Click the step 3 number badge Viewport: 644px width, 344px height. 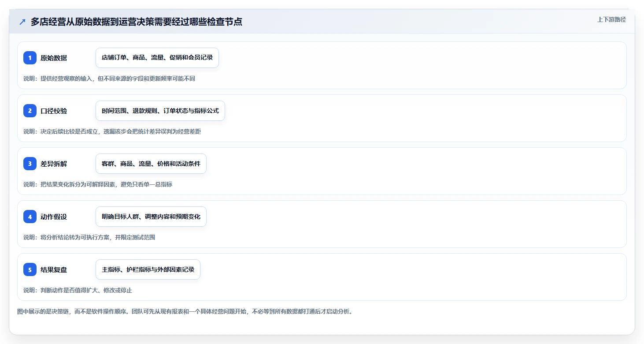pyautogui.click(x=30, y=164)
